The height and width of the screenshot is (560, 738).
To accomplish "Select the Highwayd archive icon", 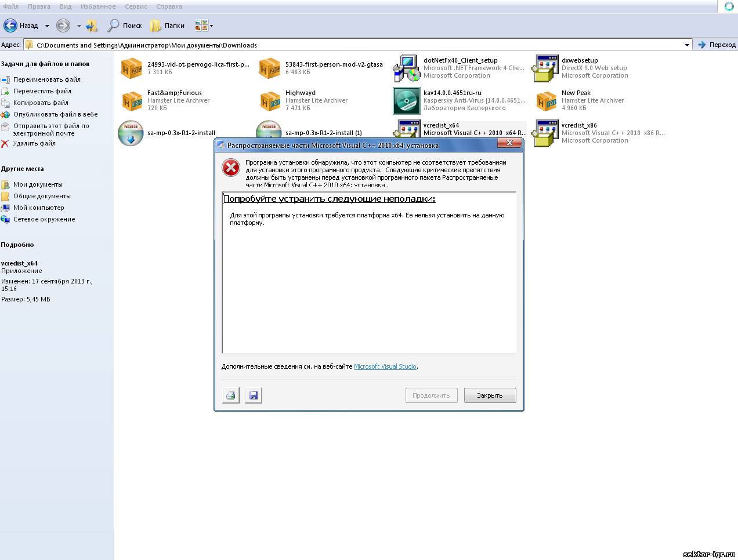I will [x=269, y=100].
